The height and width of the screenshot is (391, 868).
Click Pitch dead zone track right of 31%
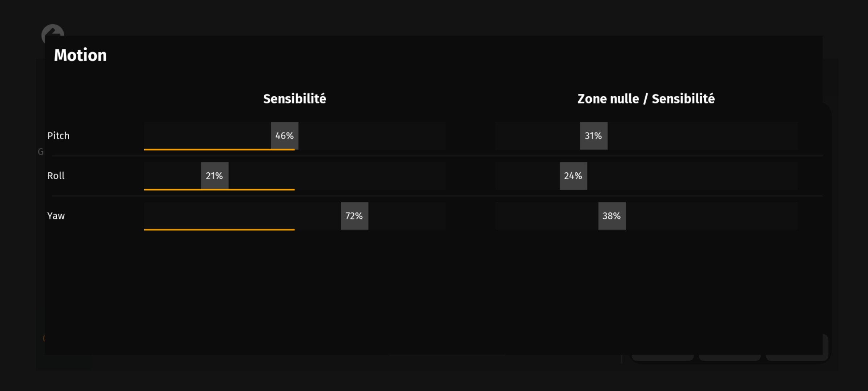702,136
